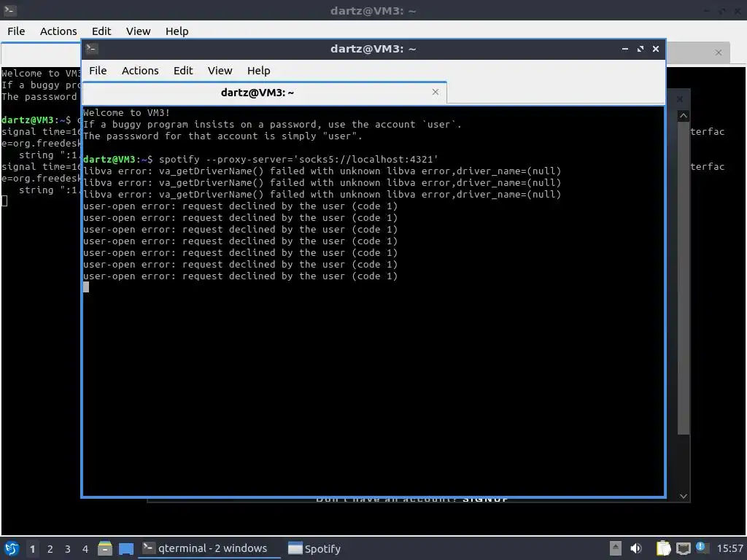Click the last "user-open error" terminal line
This screenshot has height=560, width=747.
(240, 276)
